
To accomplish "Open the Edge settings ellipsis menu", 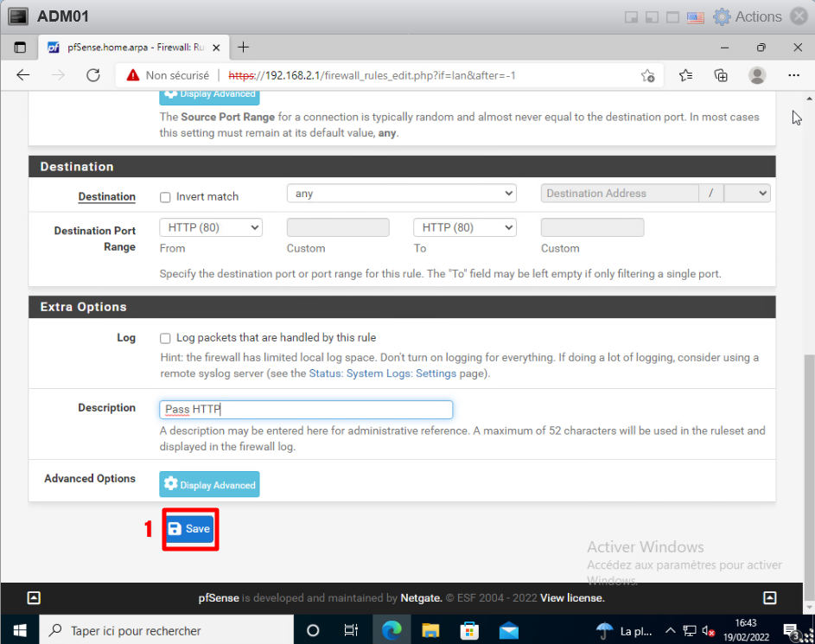I will [793, 75].
